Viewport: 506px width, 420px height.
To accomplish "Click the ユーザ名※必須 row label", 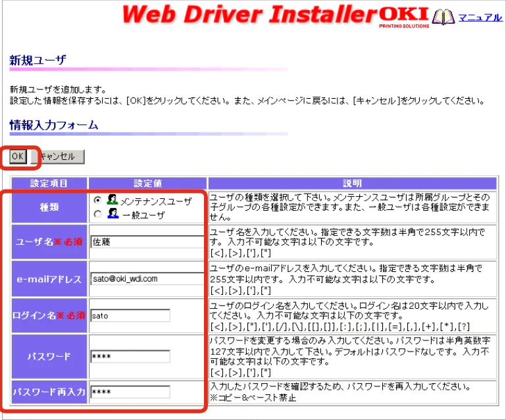I will point(49,242).
